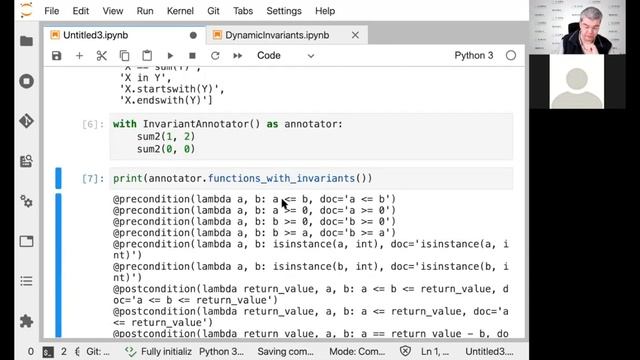This screenshot has width=640, height=360.
Task: Click the 'Git: ...' status bar entry
Action: (x=98, y=351)
